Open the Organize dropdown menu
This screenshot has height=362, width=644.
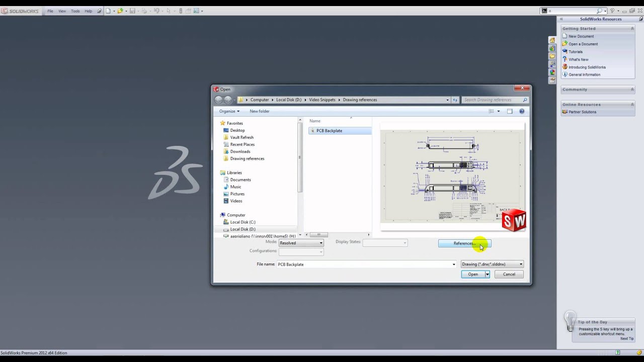pyautogui.click(x=229, y=111)
